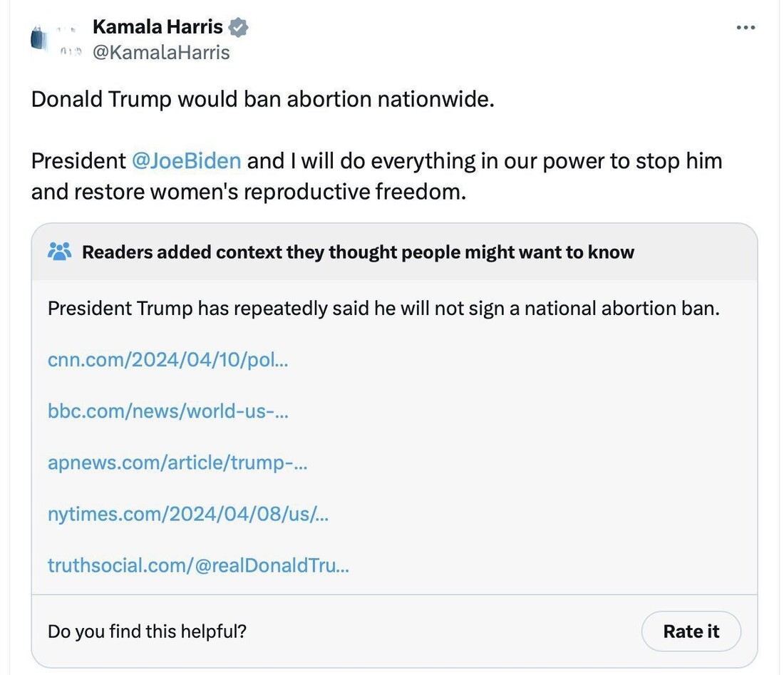Click "Do you find this helpful?" text
784x675 pixels.
point(147,632)
